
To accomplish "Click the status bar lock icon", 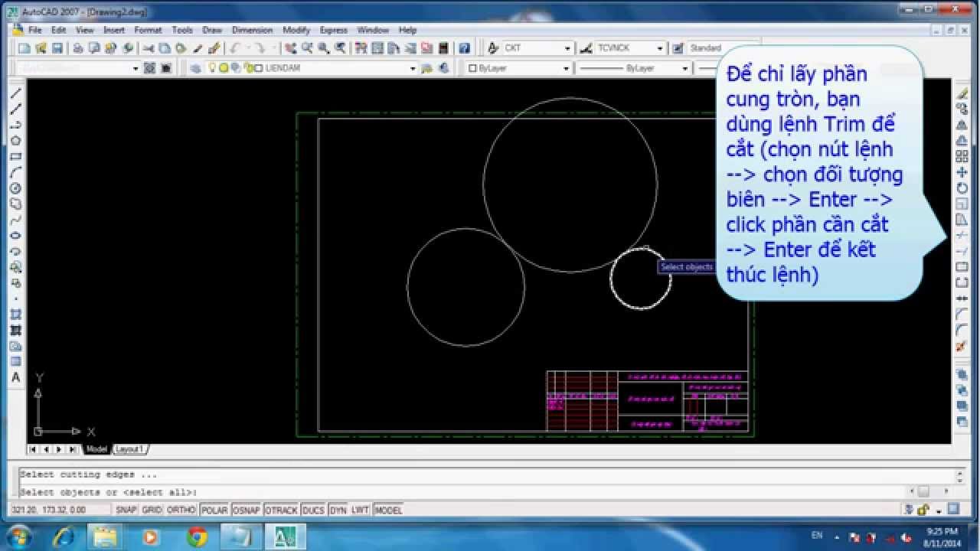I will (923, 510).
